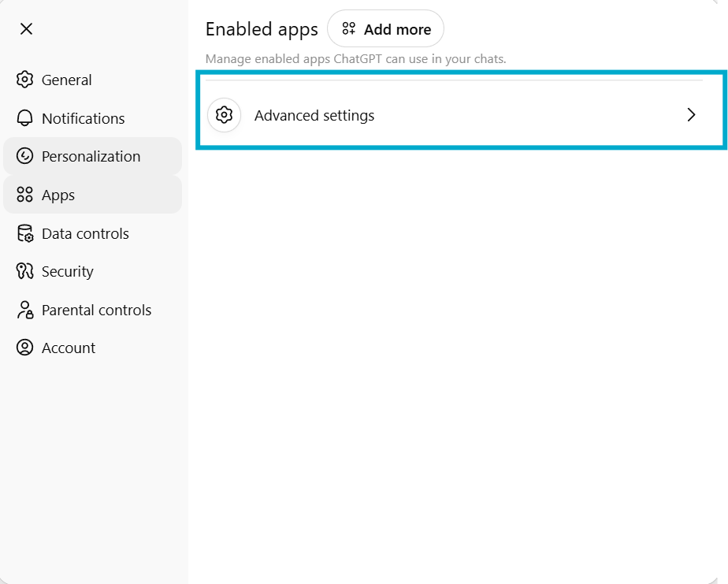Select the Parental controls tab label
This screenshot has width=728, height=584.
[x=97, y=310]
